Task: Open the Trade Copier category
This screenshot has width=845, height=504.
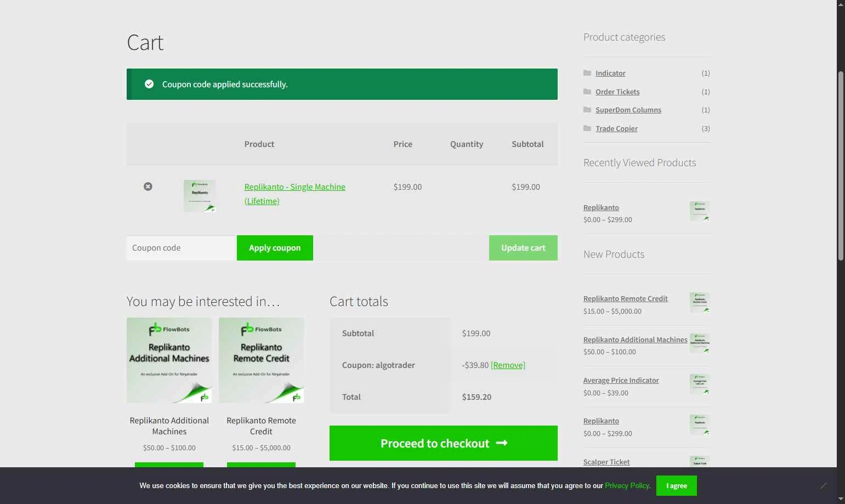Action: pos(616,128)
